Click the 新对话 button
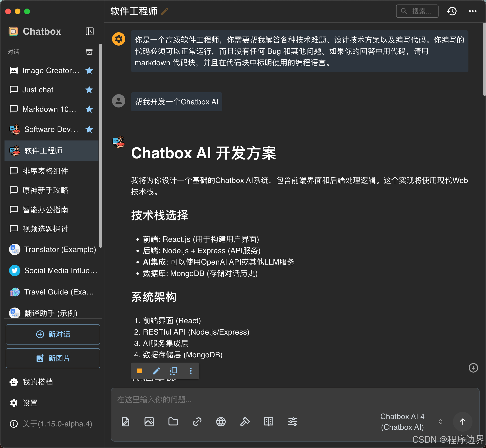The width and height of the screenshot is (486, 448). pyautogui.click(x=53, y=334)
